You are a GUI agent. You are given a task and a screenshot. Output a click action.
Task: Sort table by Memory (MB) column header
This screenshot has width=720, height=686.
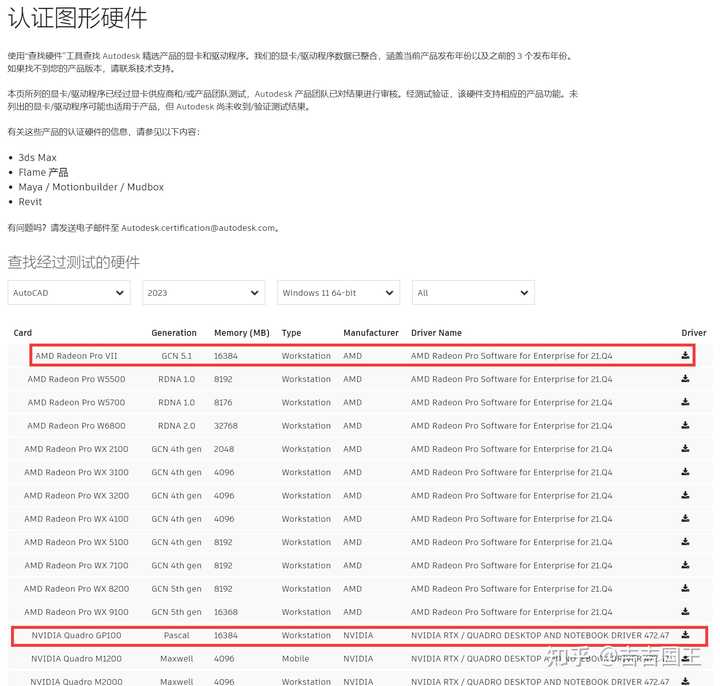pos(242,332)
